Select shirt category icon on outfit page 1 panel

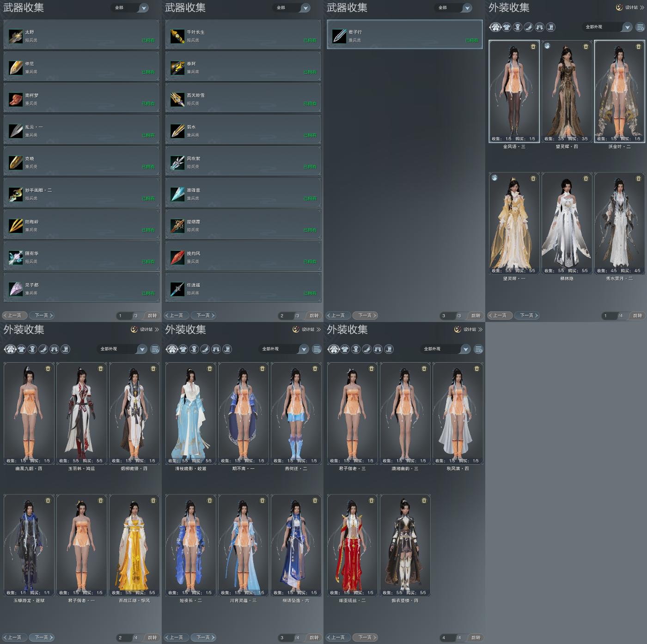507,27
